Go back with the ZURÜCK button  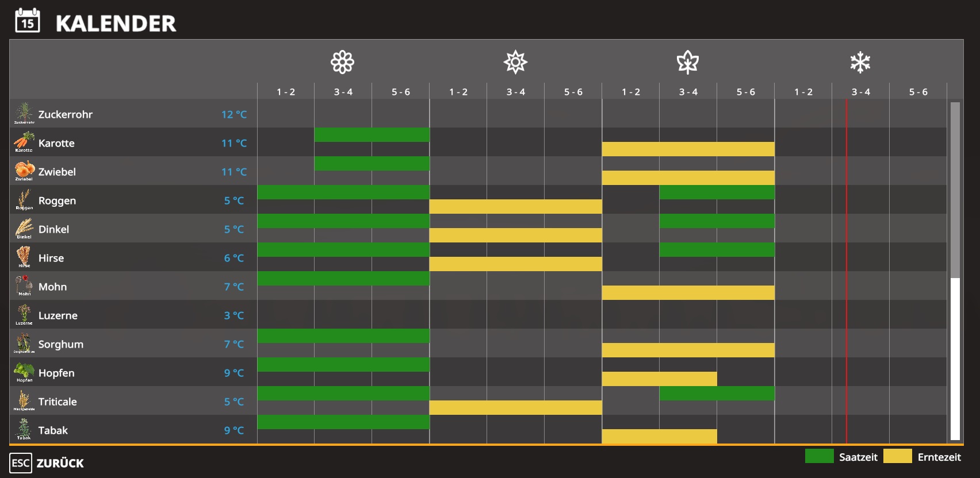point(60,463)
